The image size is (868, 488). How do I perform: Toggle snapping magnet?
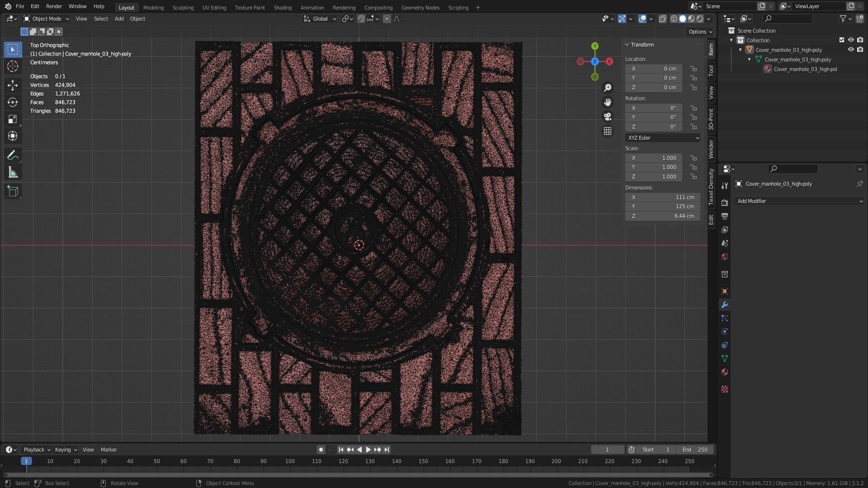click(x=361, y=19)
